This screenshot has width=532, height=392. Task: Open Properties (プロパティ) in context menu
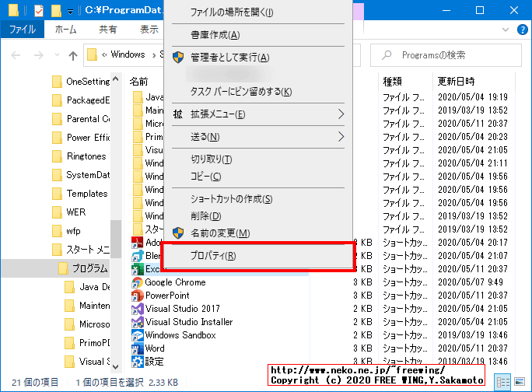click(x=258, y=256)
